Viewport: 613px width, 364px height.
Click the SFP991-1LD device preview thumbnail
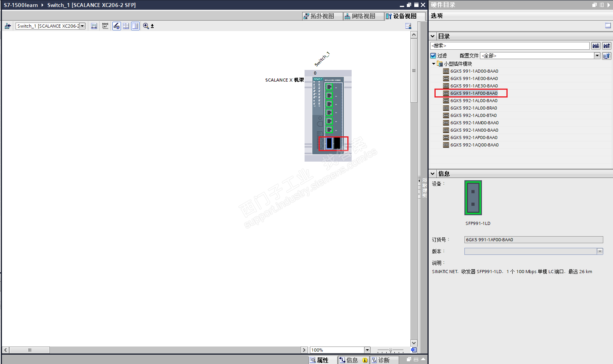point(473,198)
